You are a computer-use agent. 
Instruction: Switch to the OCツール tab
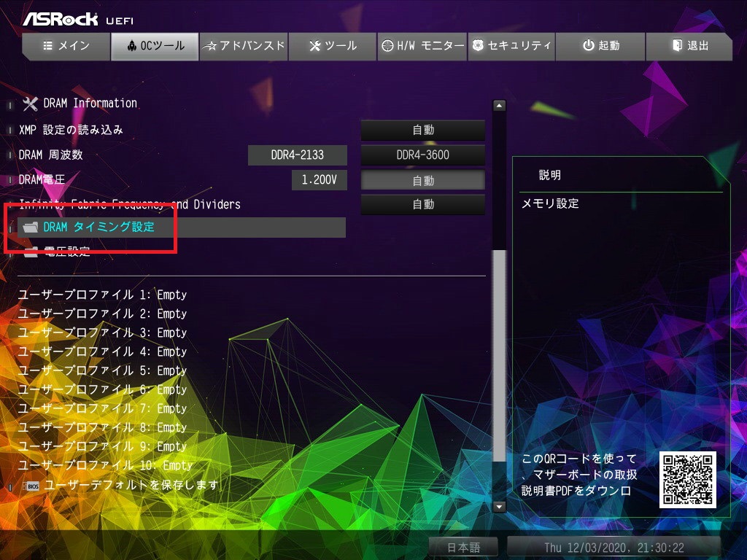155,46
